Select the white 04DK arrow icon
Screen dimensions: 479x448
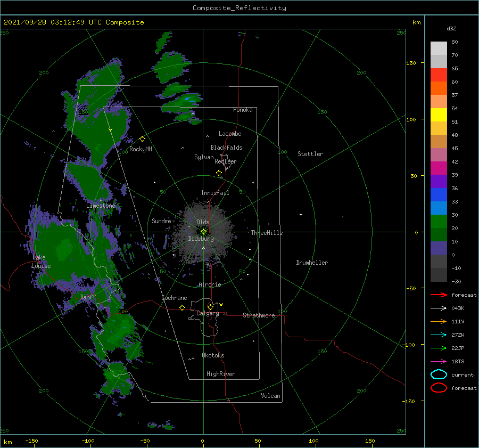click(439, 308)
